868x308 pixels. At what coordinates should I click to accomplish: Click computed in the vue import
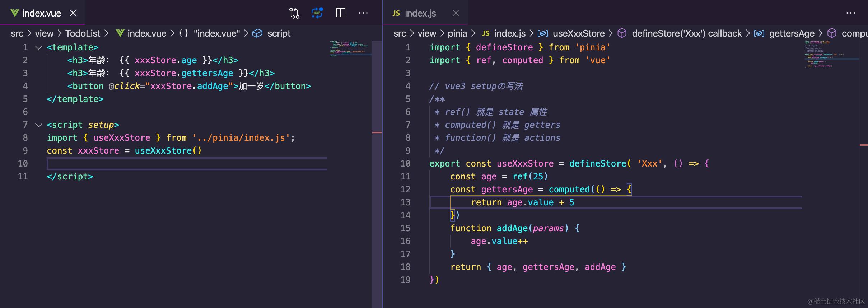tap(522, 60)
